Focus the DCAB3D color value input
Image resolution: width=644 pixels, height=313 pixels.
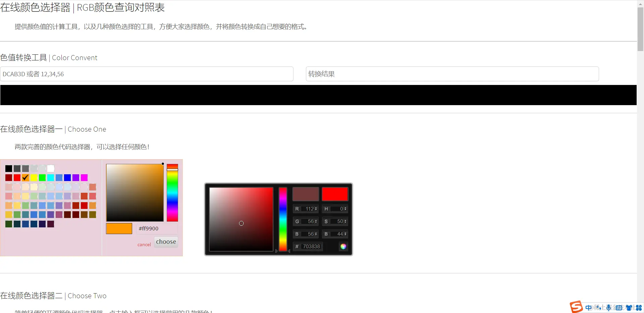coord(147,74)
